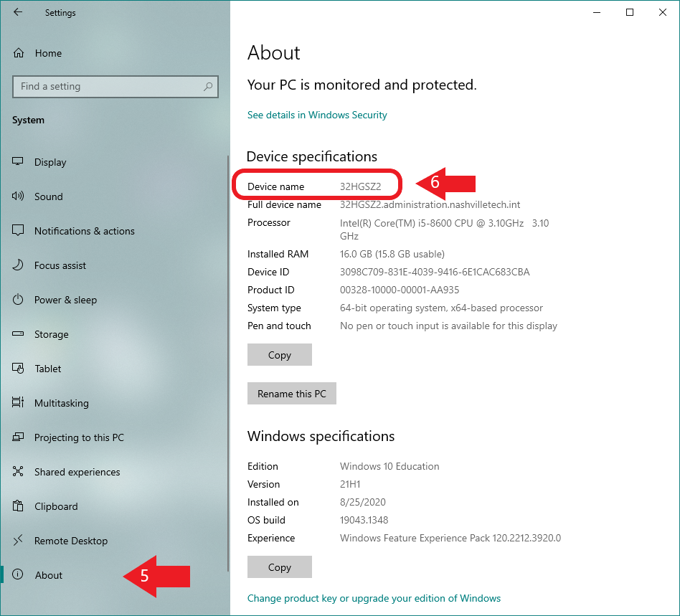This screenshot has width=680, height=616.
Task: Click the Version value 21H1
Action: click(350, 484)
